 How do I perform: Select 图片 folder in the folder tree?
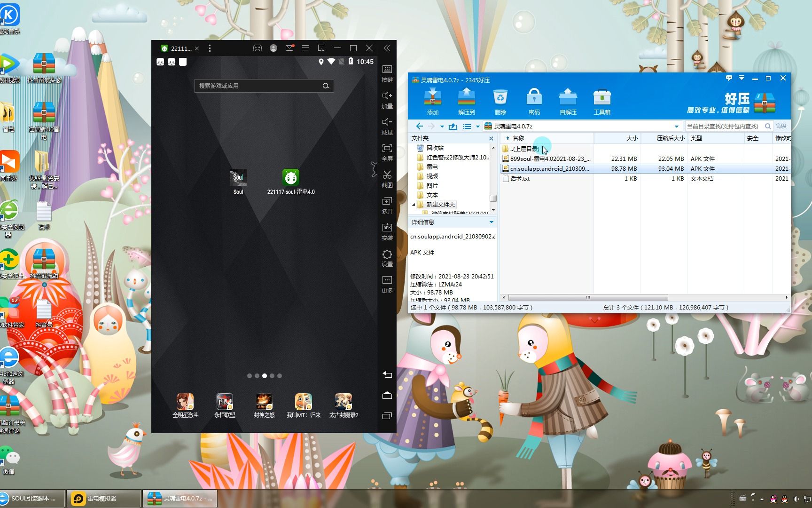[x=432, y=186]
